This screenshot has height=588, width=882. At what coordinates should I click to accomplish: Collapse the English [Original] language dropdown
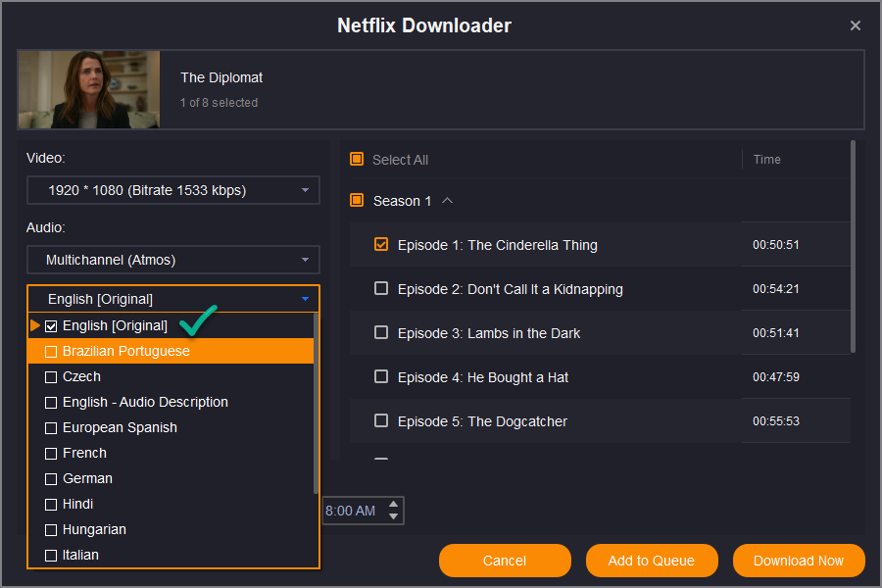pyautogui.click(x=173, y=299)
